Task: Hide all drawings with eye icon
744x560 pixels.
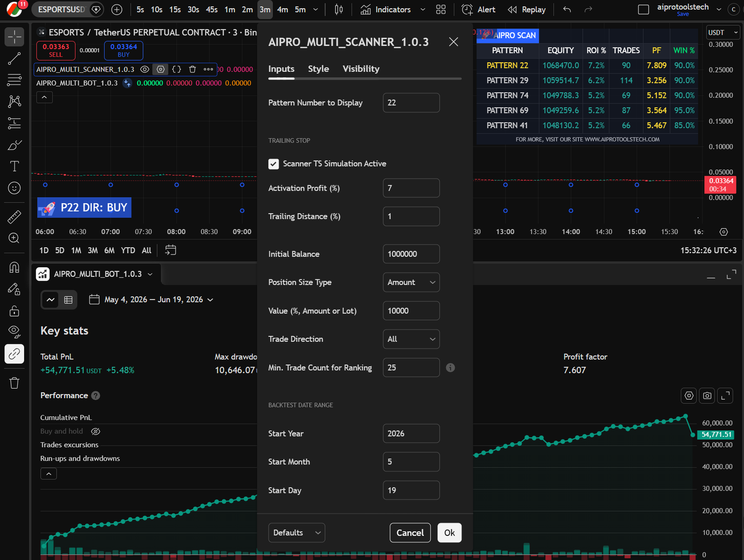Action: coord(14,332)
